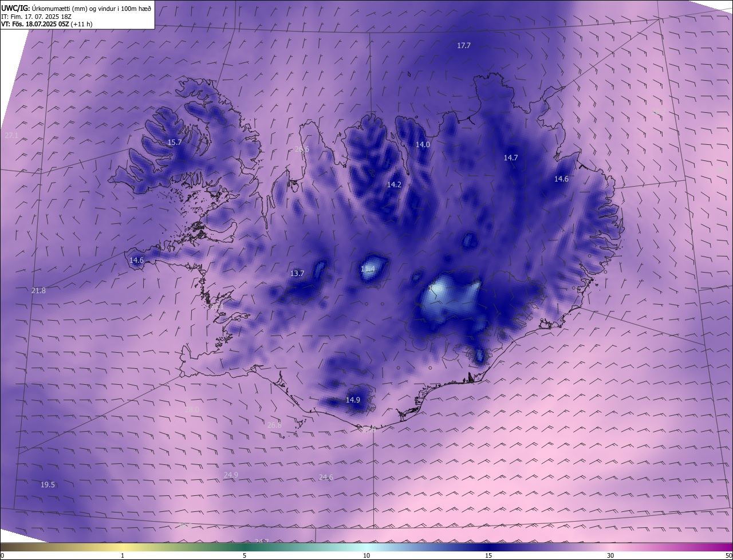Select the initialization time 'IT: Fim. 17. 07. 2025 18Z'

point(37,17)
